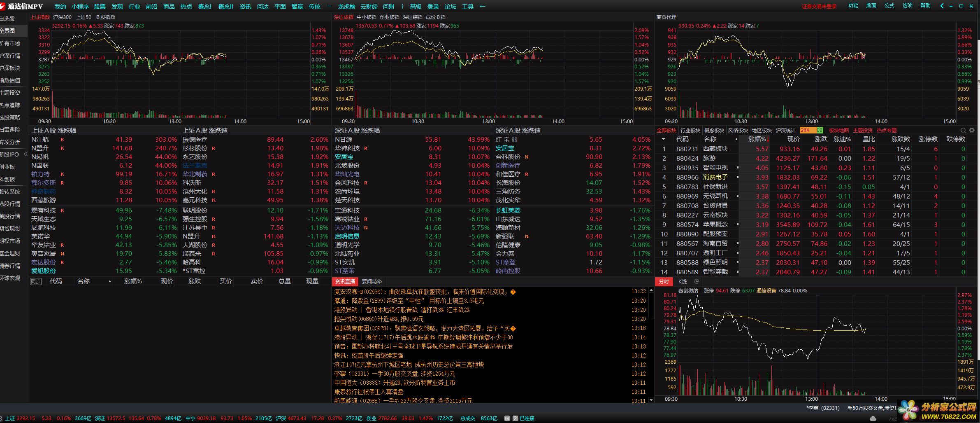Open search in the sector panel
980x423 pixels.
[963, 130]
